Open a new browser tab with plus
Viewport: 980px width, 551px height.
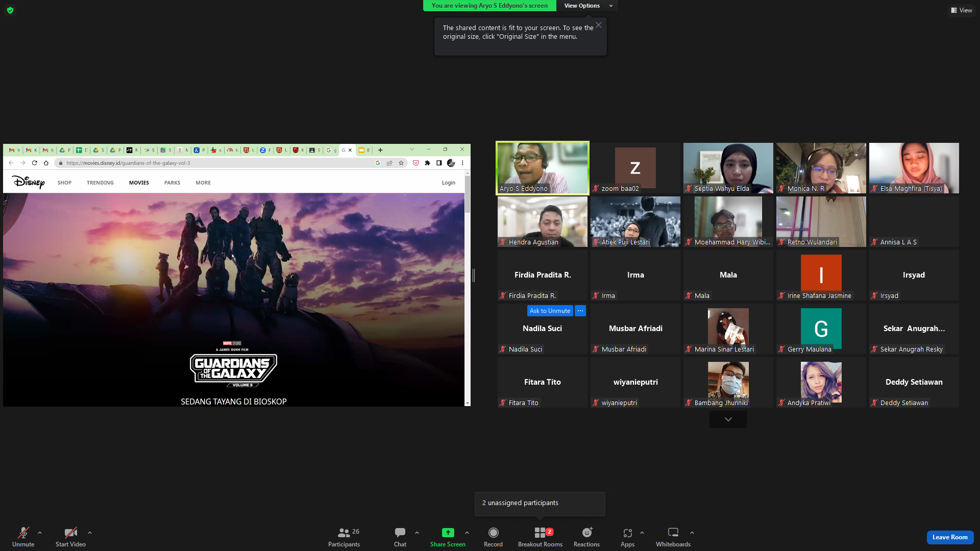click(380, 150)
